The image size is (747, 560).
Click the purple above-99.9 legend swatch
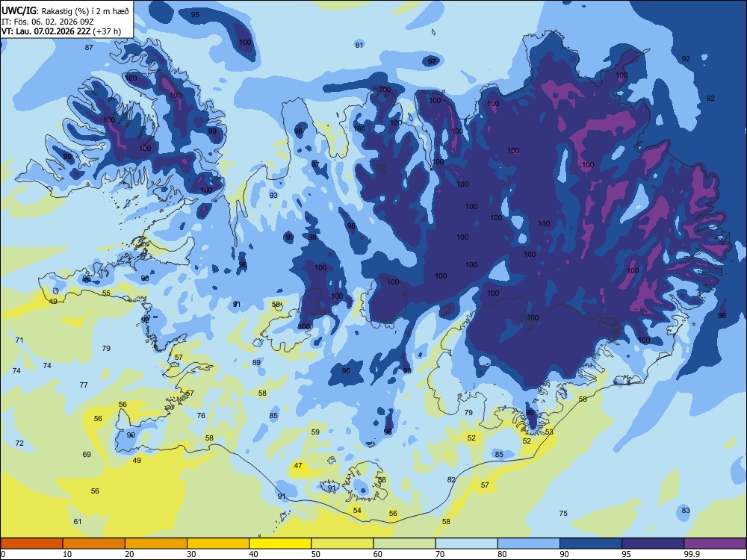pos(715,544)
